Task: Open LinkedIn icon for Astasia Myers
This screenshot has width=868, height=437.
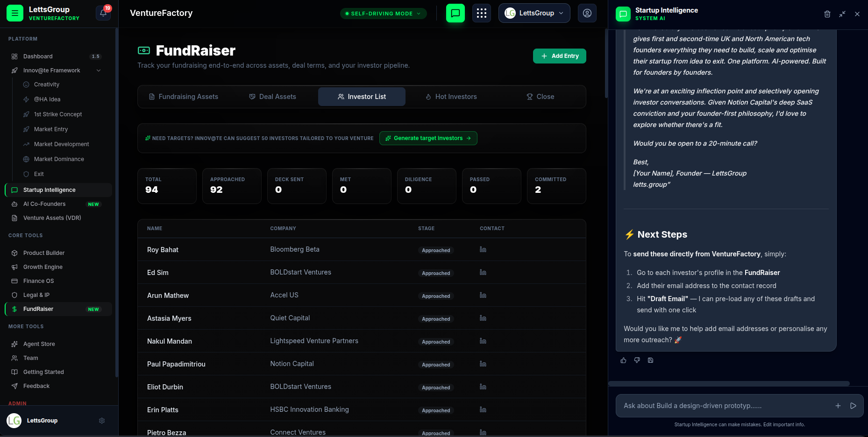Action: 483,318
